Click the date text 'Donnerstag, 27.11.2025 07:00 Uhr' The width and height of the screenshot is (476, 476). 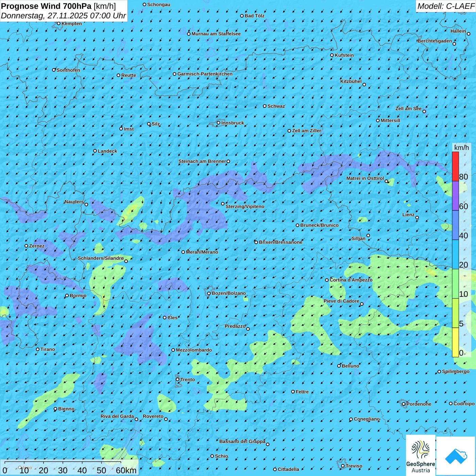[64, 16]
